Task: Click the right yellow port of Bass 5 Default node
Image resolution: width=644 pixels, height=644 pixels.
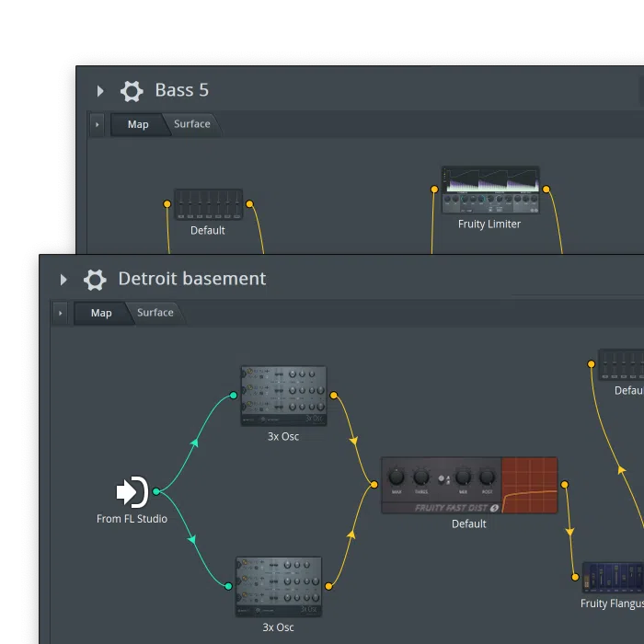Action: point(249,203)
